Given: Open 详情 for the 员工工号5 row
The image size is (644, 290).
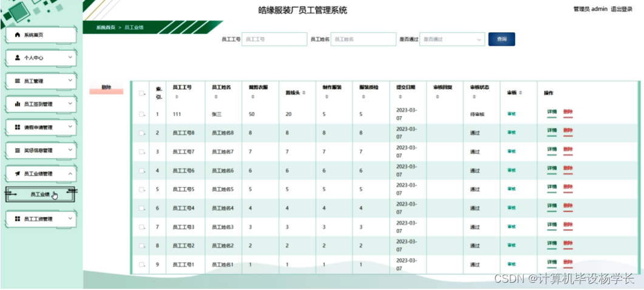Looking at the screenshot, I should [552, 187].
